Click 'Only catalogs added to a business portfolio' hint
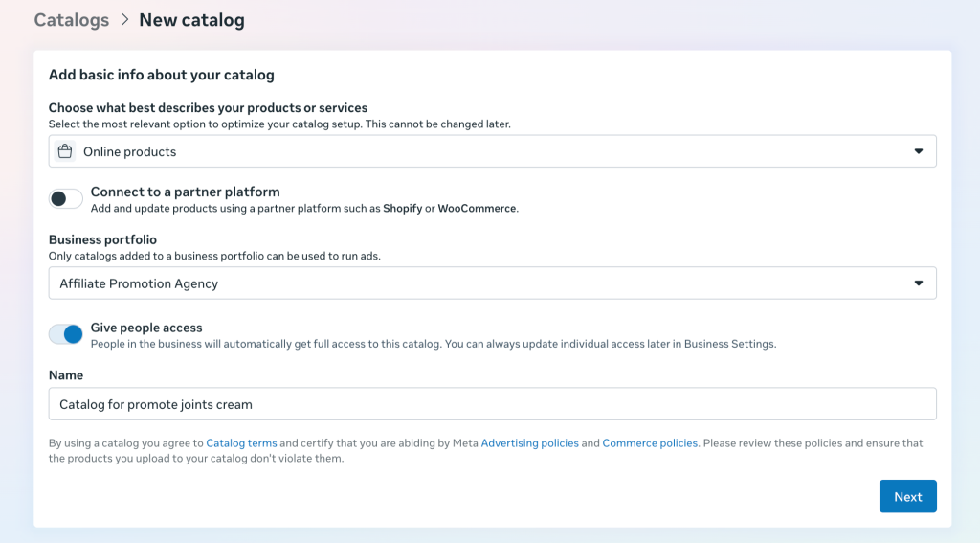This screenshot has width=980, height=543. pyautogui.click(x=214, y=256)
